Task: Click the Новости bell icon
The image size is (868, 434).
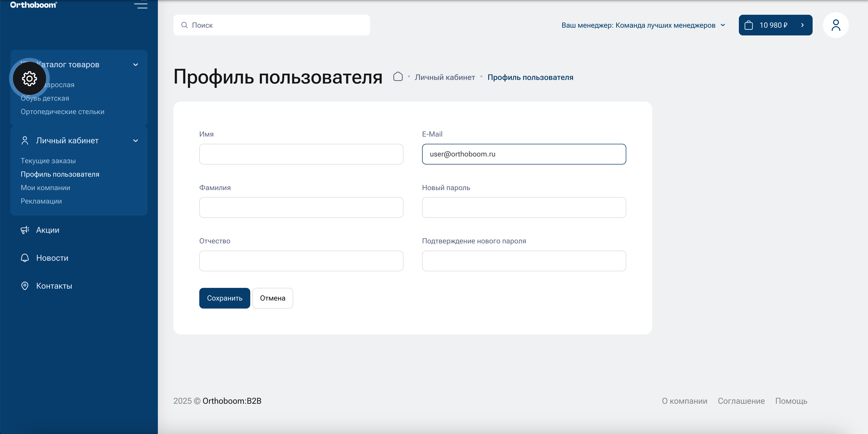Action: pos(25,258)
